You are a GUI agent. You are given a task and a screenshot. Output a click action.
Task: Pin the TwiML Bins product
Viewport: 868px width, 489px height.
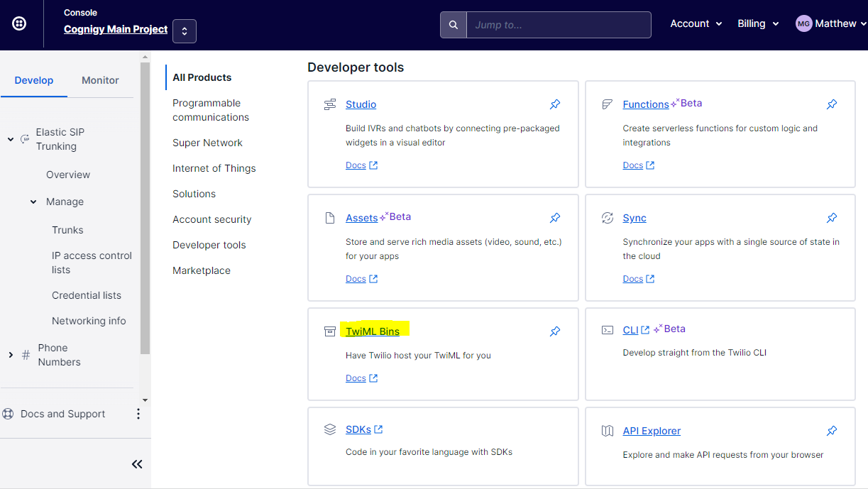[x=555, y=331]
